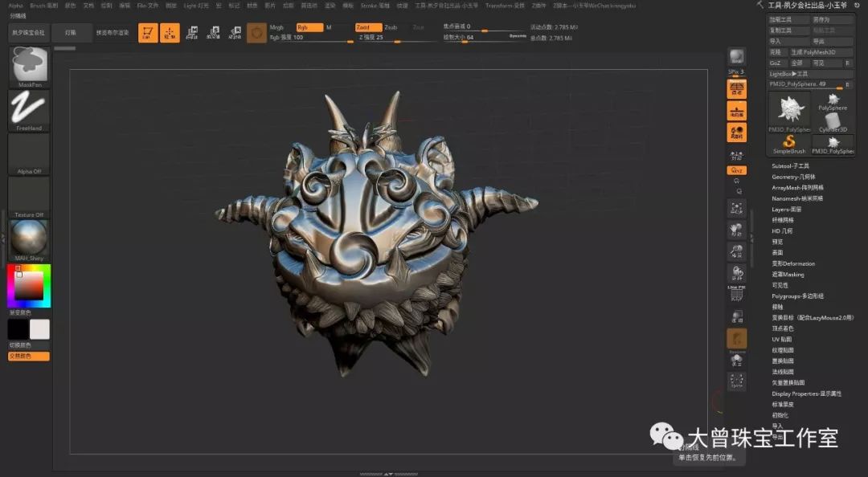Click the rainbow color picker square
The image size is (868, 477).
(29, 286)
